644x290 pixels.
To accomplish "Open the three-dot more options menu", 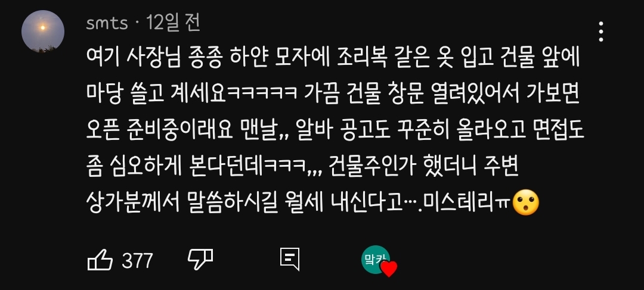I will point(601,32).
